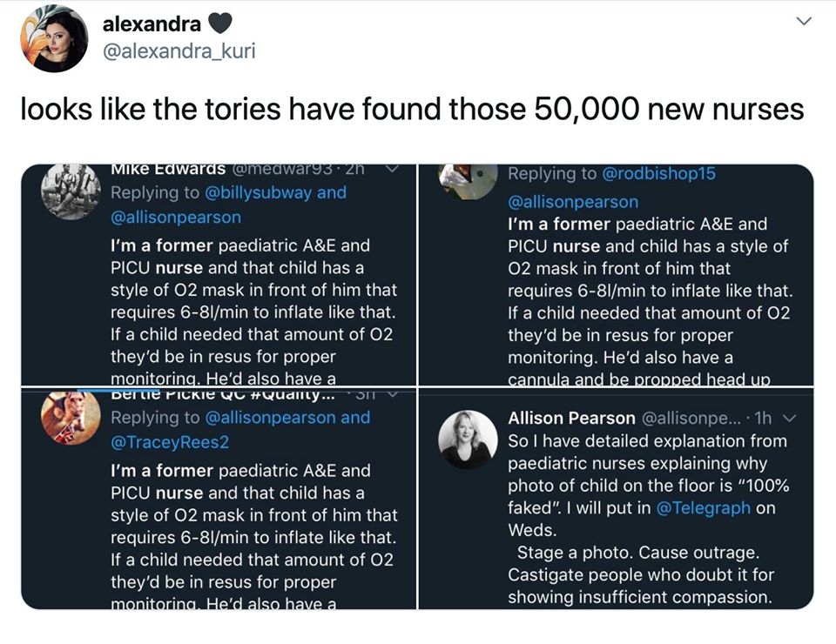The height and width of the screenshot is (644, 836).
Task: Open Allison Pearson's tweet options chevron
Action: 791,419
